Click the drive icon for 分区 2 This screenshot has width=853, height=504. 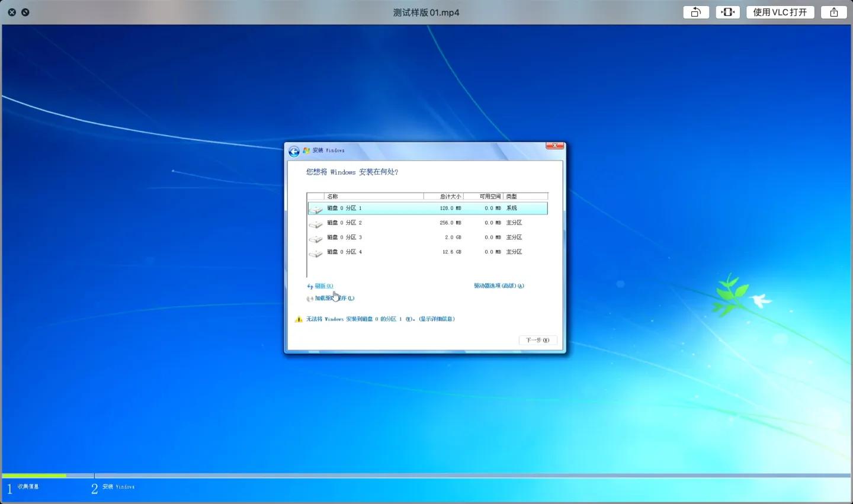(x=316, y=223)
